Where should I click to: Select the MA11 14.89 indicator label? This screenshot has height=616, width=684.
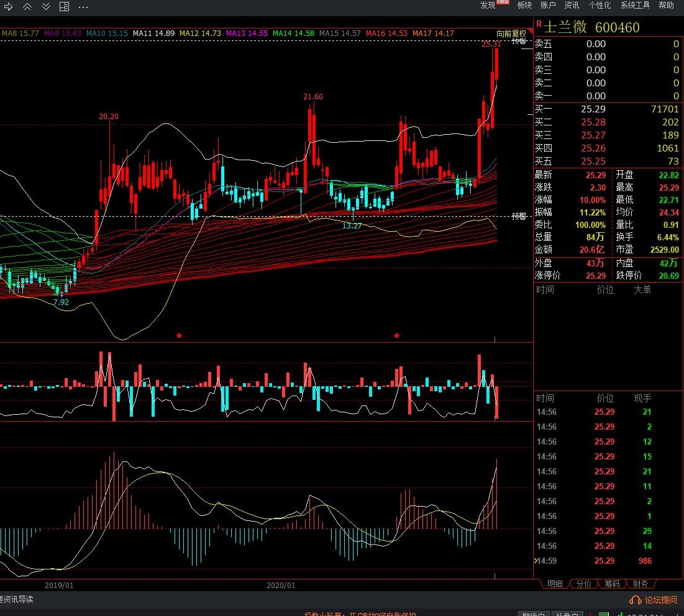coord(153,33)
